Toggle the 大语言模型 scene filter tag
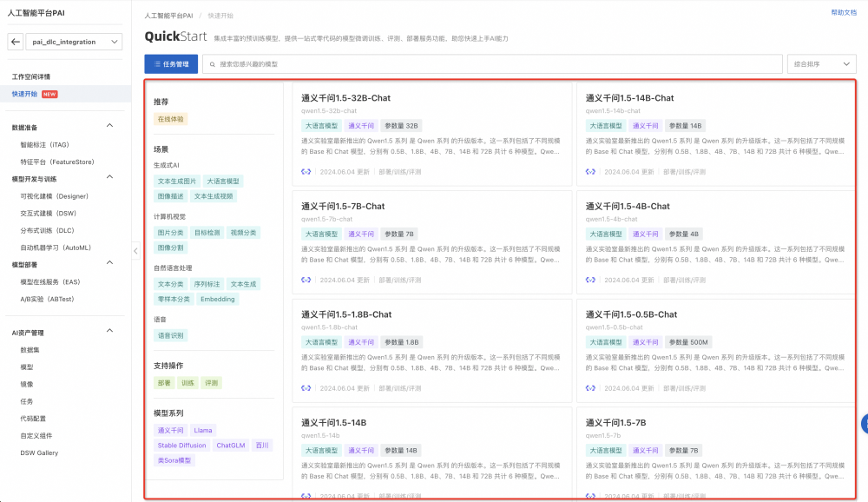Screen dimensions: 868x502 click(x=223, y=182)
